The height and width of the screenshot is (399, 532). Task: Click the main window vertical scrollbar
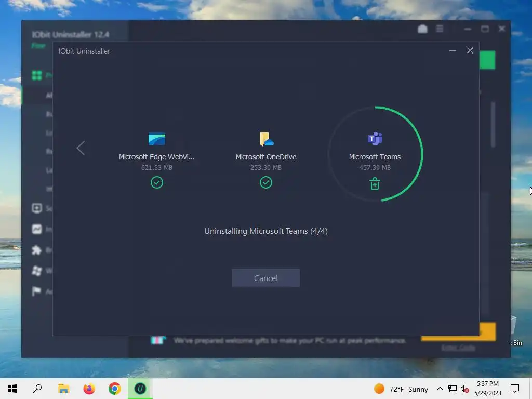493,125
